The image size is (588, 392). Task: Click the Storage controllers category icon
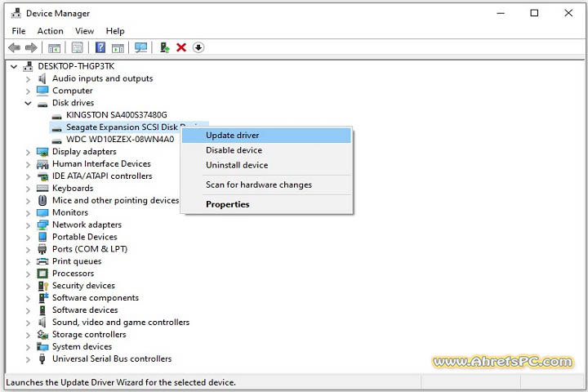click(x=42, y=334)
